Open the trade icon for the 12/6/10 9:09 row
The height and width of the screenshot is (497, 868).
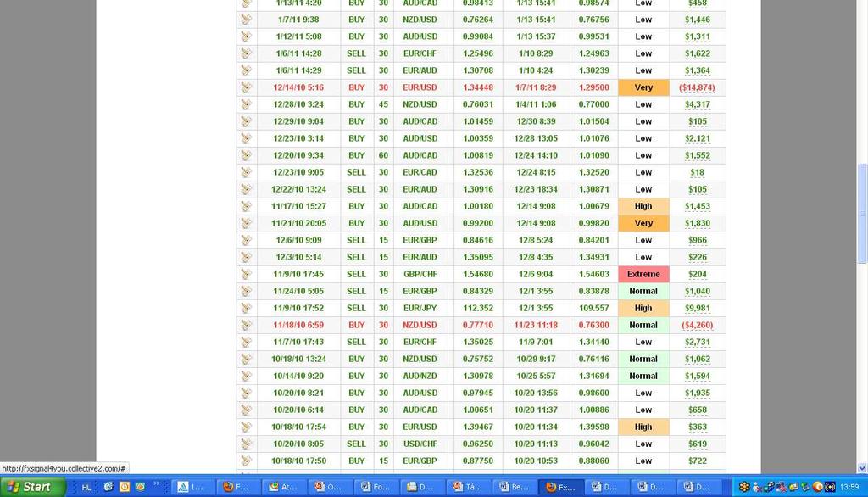[247, 241]
